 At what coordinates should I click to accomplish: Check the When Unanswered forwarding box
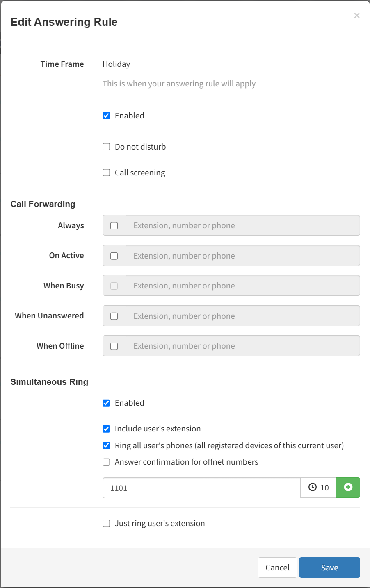(x=114, y=316)
